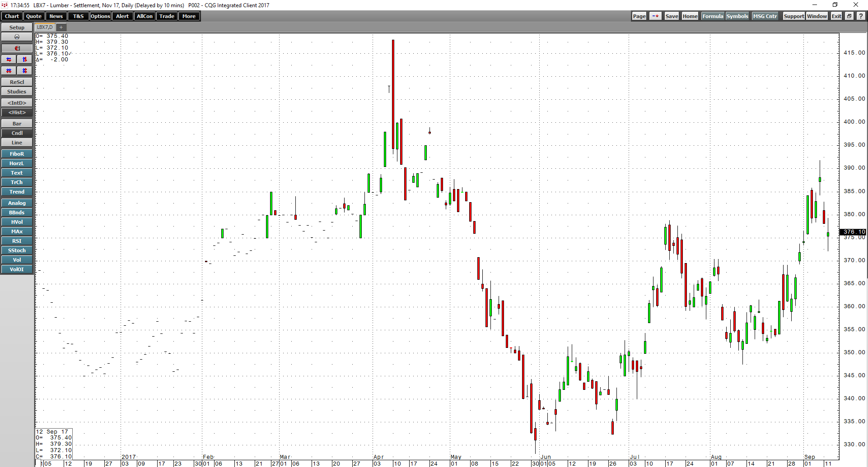Viewport: 868px width, 467px height.
Task: Add the HVol historical volatility study
Action: pyautogui.click(x=17, y=222)
